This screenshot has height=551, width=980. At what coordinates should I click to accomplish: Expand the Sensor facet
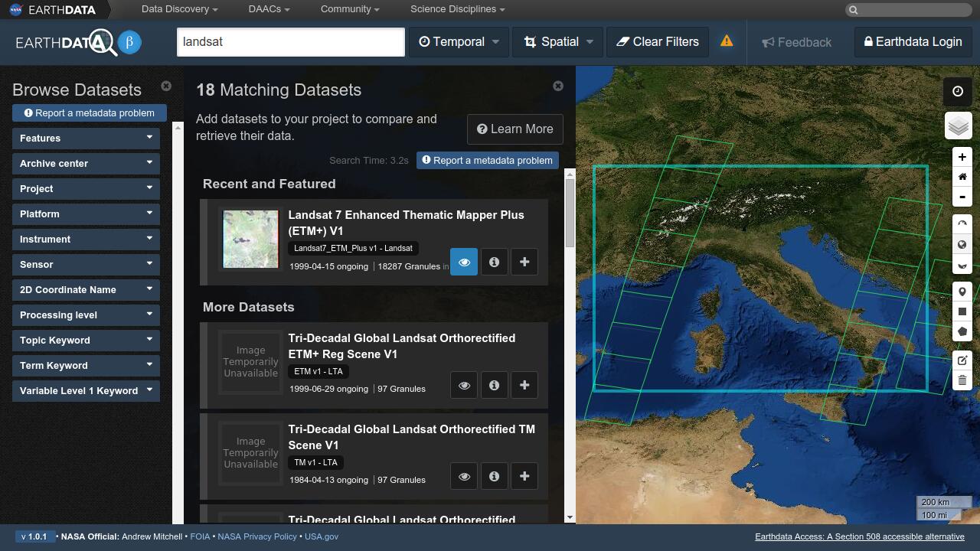[x=86, y=264]
